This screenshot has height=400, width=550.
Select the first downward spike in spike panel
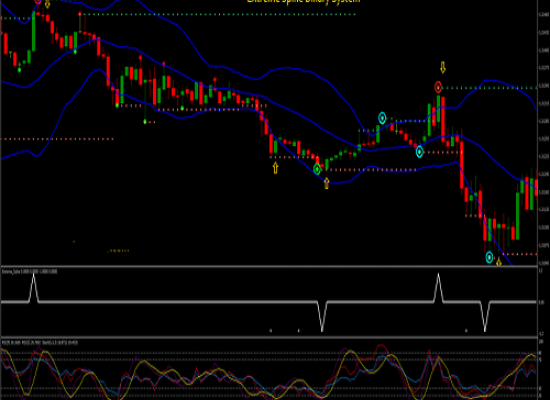(x=322, y=316)
